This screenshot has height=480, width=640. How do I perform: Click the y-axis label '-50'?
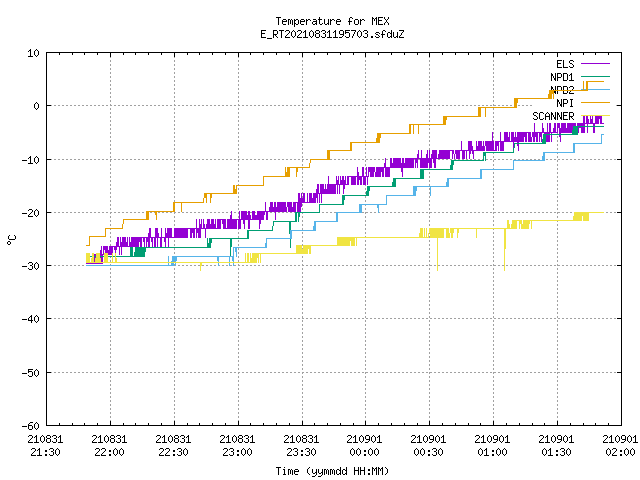pyautogui.click(x=31, y=373)
